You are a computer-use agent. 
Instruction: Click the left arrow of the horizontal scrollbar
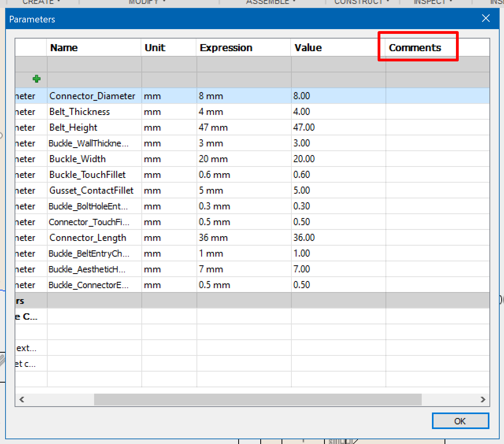[x=22, y=400]
